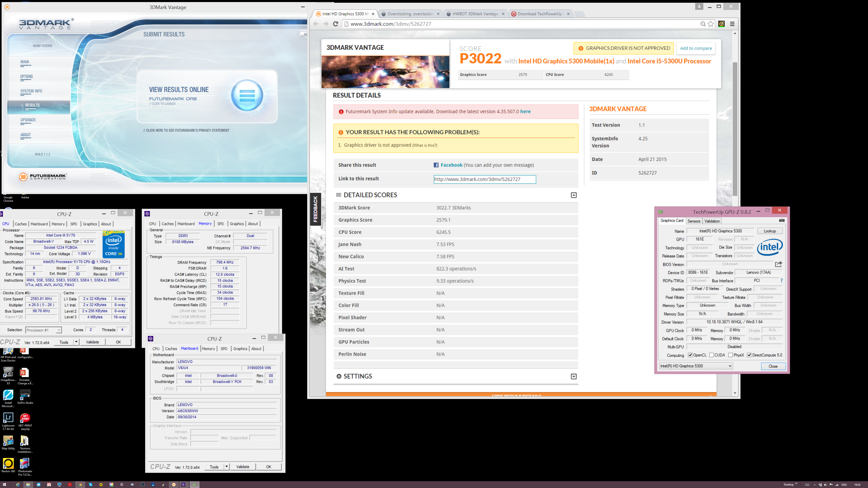Switch to Validation tab in GPU-Z
Viewport: 868px width, 488px height.
pos(712,221)
